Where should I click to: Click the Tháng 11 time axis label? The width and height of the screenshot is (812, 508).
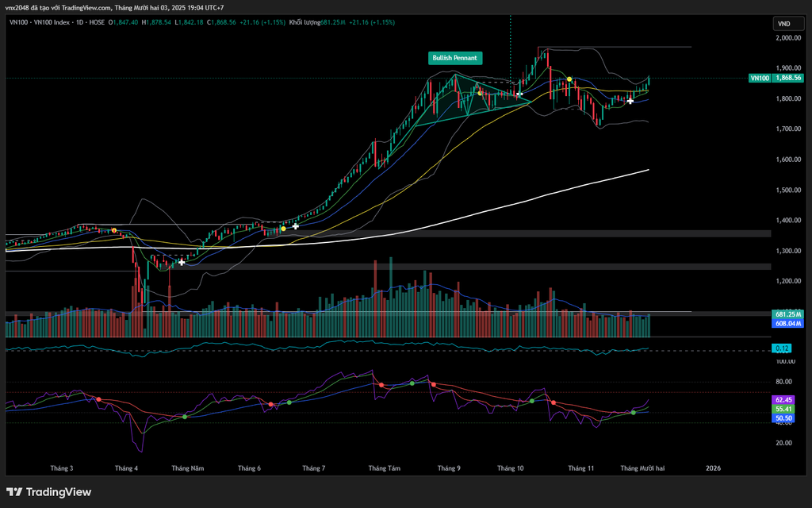coord(581,468)
